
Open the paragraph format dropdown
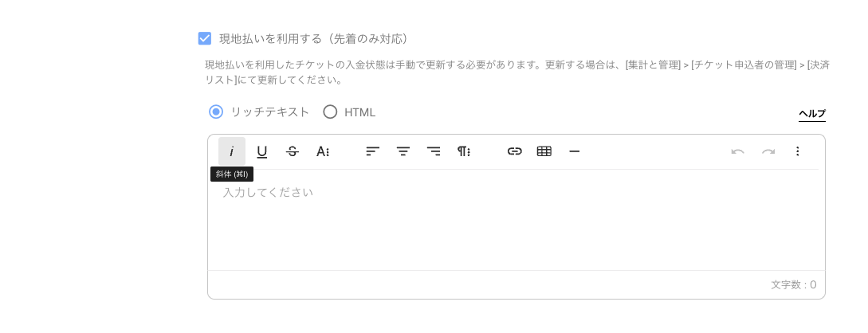pyautogui.click(x=463, y=151)
